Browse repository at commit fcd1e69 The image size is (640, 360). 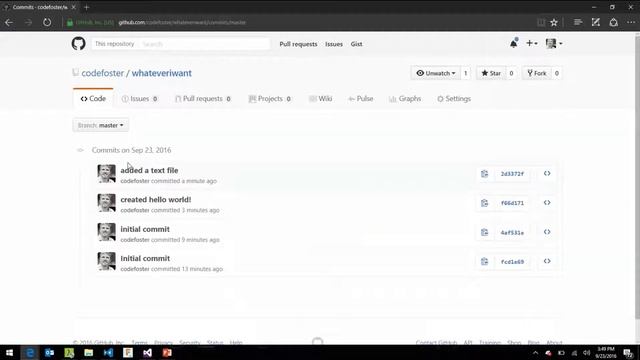(x=547, y=262)
